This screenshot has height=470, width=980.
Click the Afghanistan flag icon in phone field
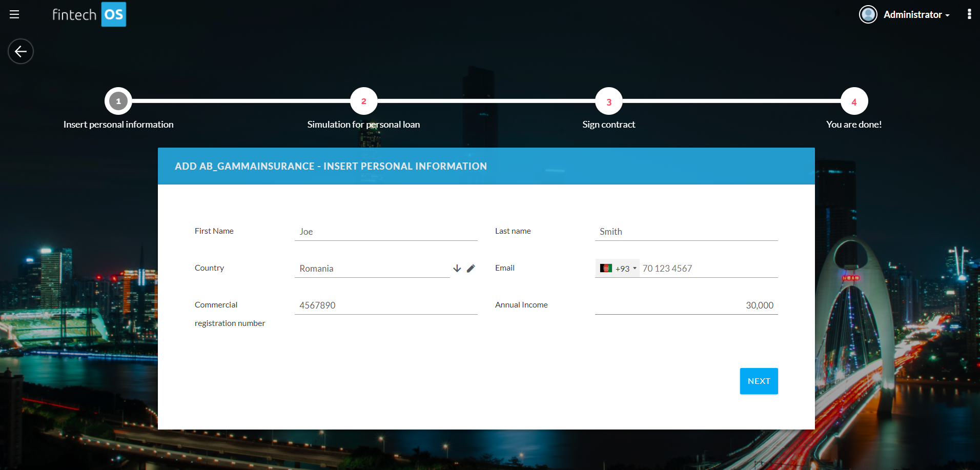[606, 269]
